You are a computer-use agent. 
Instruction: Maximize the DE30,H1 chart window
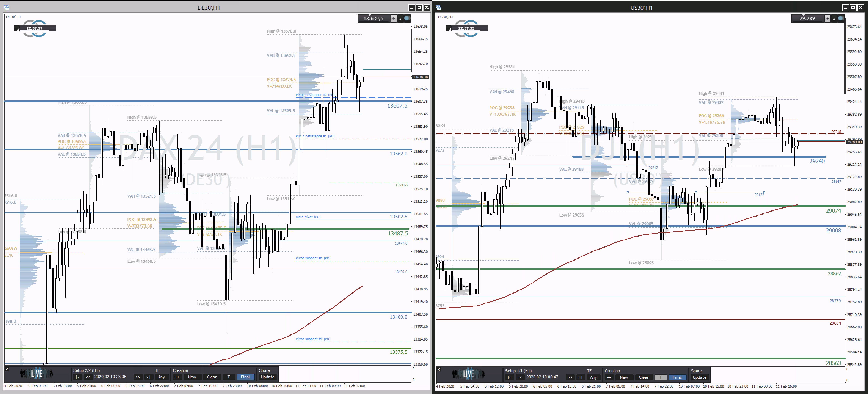pyautogui.click(x=419, y=7)
